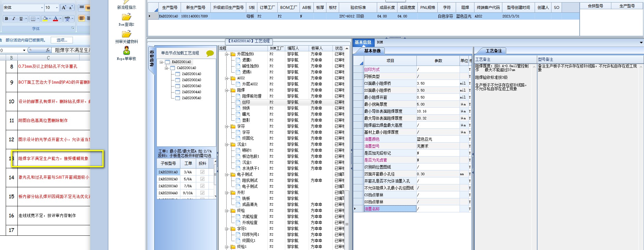Open the panel dropdown arrow at right of tab bar
644x250 pixels.
(x=641, y=42)
